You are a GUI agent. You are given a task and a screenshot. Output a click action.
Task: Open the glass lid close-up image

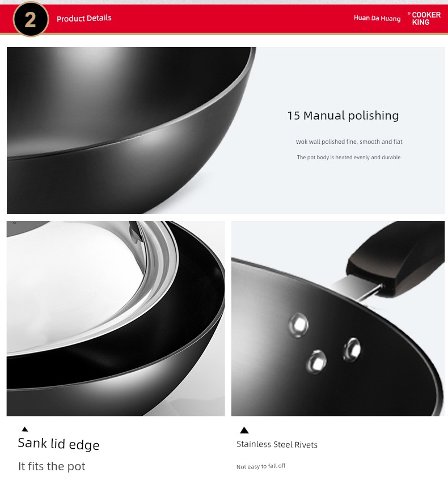click(116, 318)
